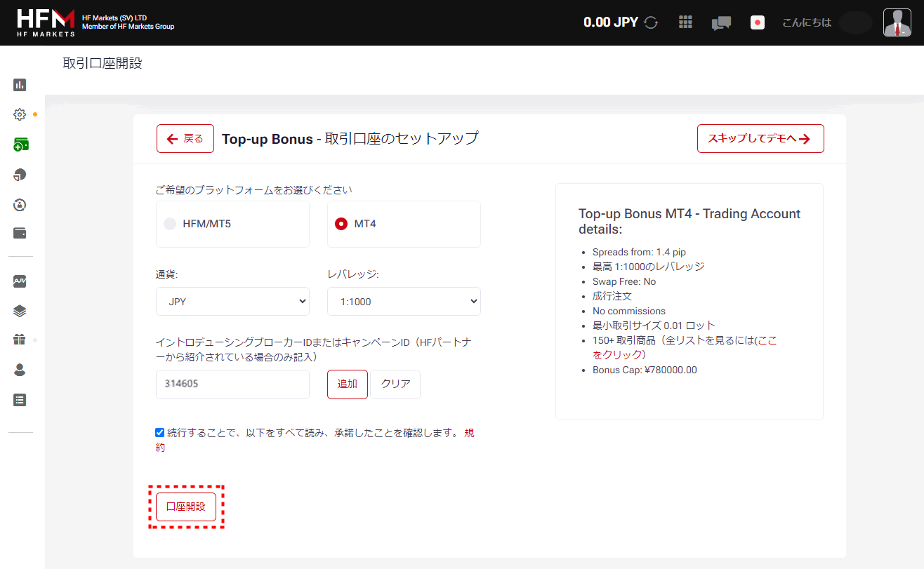Click the 戻る back button
The width and height of the screenshot is (924, 569).
[185, 138]
